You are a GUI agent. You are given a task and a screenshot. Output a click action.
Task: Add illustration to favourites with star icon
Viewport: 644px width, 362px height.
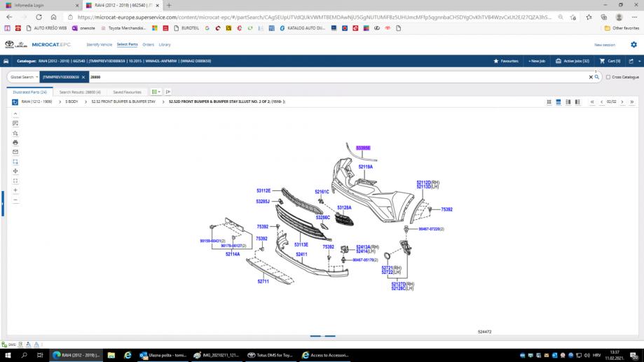[15, 132]
